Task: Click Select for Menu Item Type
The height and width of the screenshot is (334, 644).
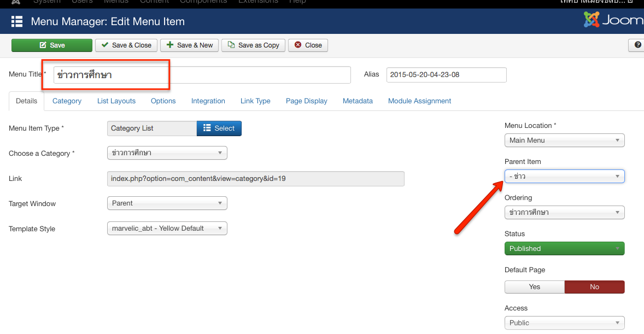Action: tap(219, 128)
